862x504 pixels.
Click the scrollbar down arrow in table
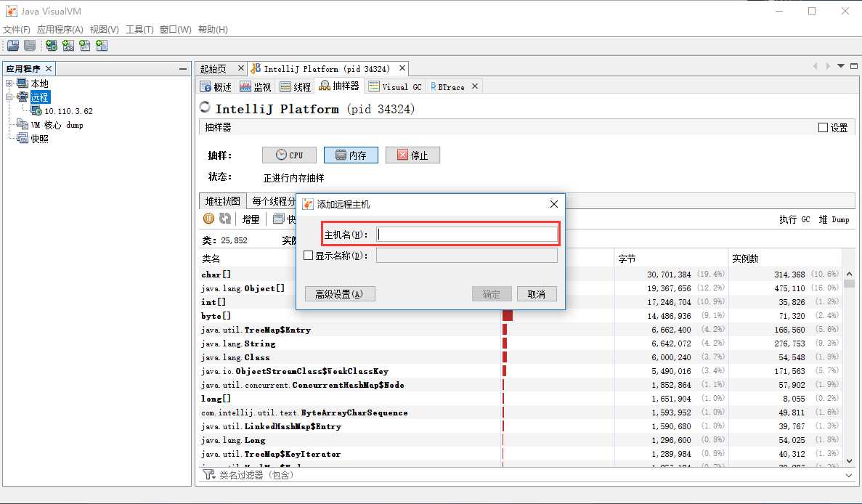click(x=850, y=461)
